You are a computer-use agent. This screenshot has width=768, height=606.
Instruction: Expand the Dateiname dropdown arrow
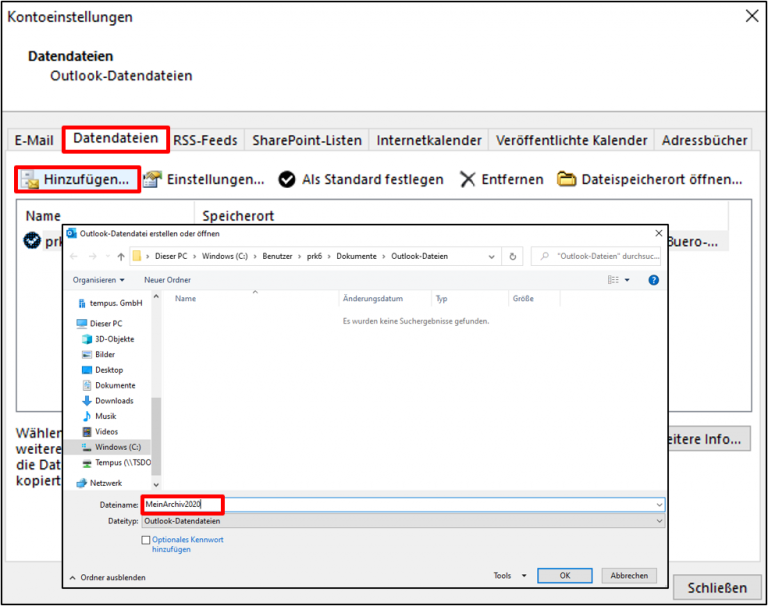tap(659, 504)
